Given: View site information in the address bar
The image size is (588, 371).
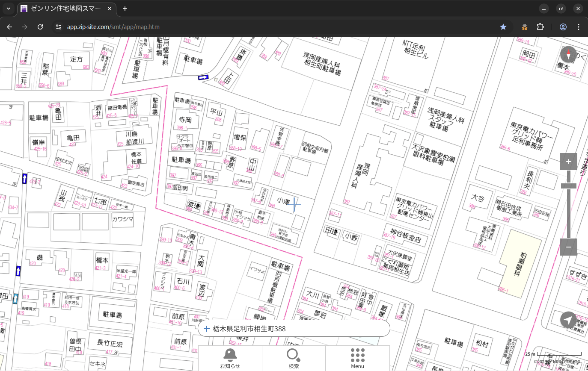Looking at the screenshot, I should tap(59, 27).
